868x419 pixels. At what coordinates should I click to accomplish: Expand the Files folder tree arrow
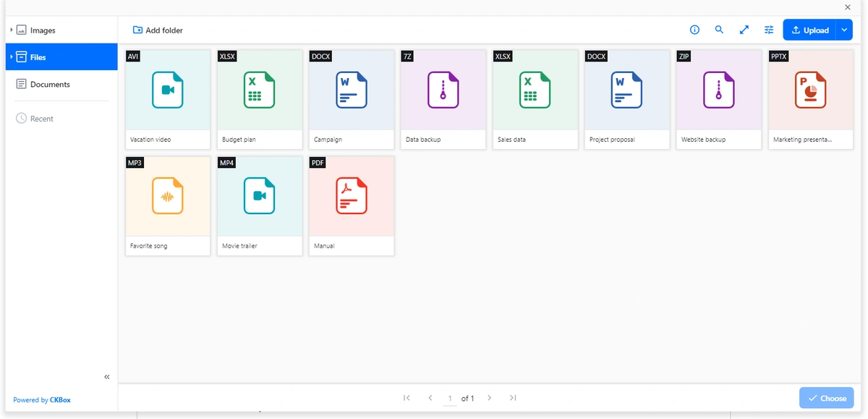[12, 57]
